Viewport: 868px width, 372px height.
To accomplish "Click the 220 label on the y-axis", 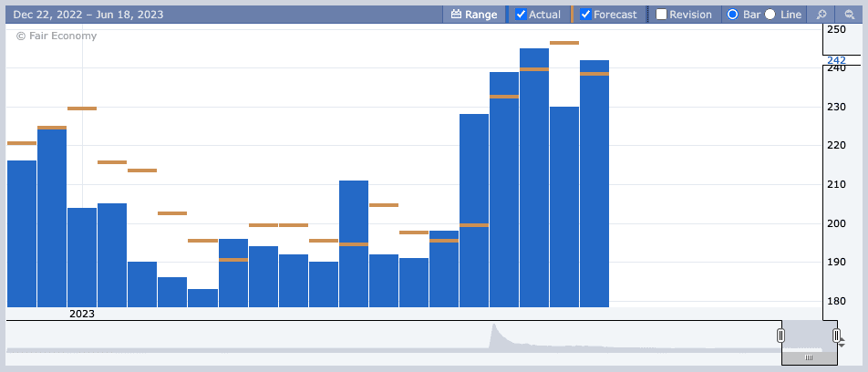I will 836,146.
